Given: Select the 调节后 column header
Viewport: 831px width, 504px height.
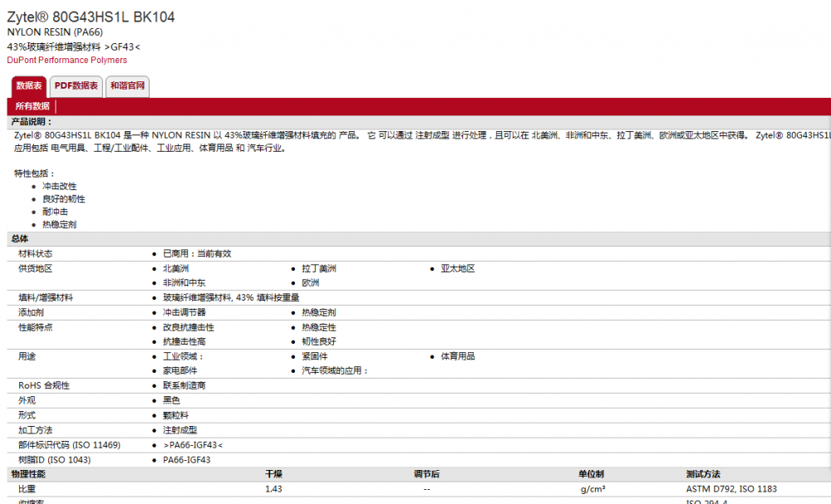Looking at the screenshot, I should point(426,474).
